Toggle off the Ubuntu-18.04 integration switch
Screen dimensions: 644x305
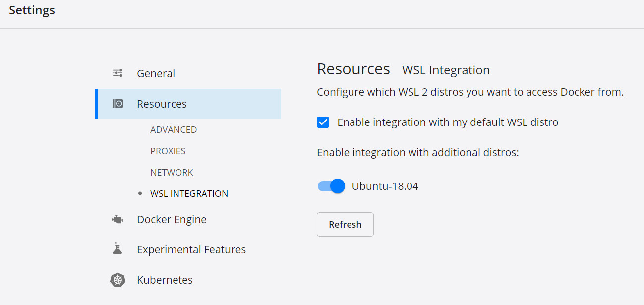[x=331, y=186]
